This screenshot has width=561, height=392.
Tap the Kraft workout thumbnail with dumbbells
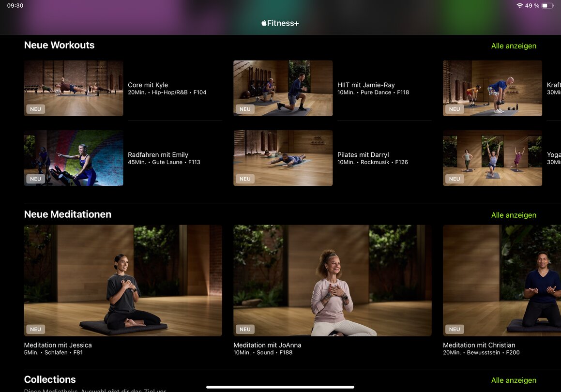pyautogui.click(x=492, y=88)
